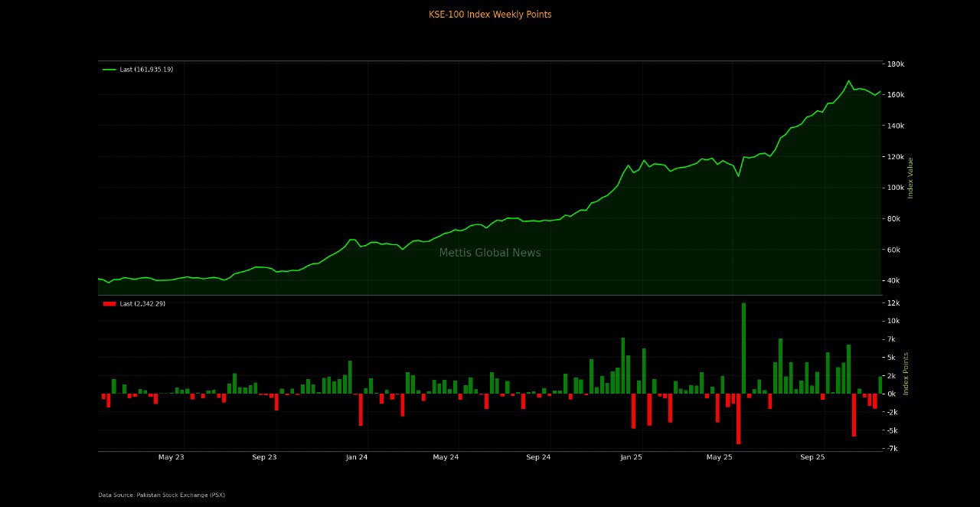This screenshot has width=980, height=507.
Task: Click the tallest green weekly bar
Action: point(743,348)
